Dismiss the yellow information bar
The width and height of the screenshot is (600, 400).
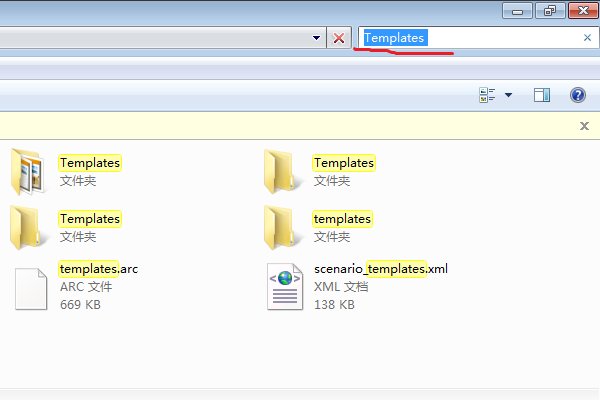click(585, 126)
